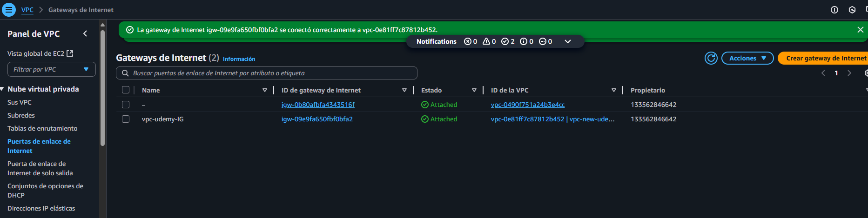The height and width of the screenshot is (218, 868).
Task: Open the igw-09e9fa650fbf0bfa2 gateway link
Action: (x=317, y=119)
